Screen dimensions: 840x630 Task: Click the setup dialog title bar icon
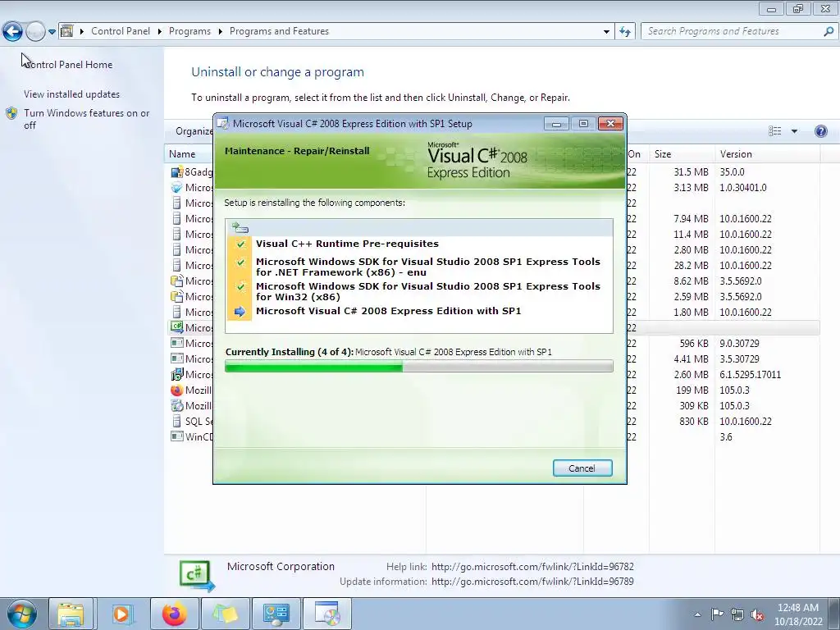click(222, 124)
